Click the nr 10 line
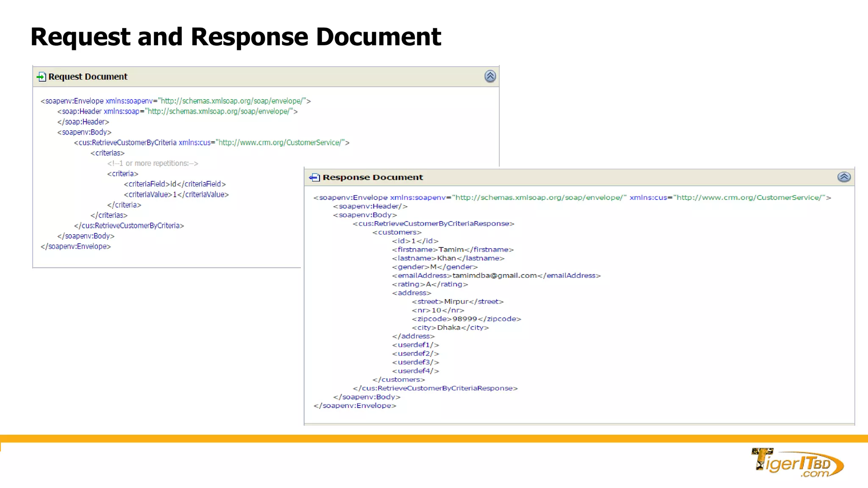 pyautogui.click(x=438, y=311)
